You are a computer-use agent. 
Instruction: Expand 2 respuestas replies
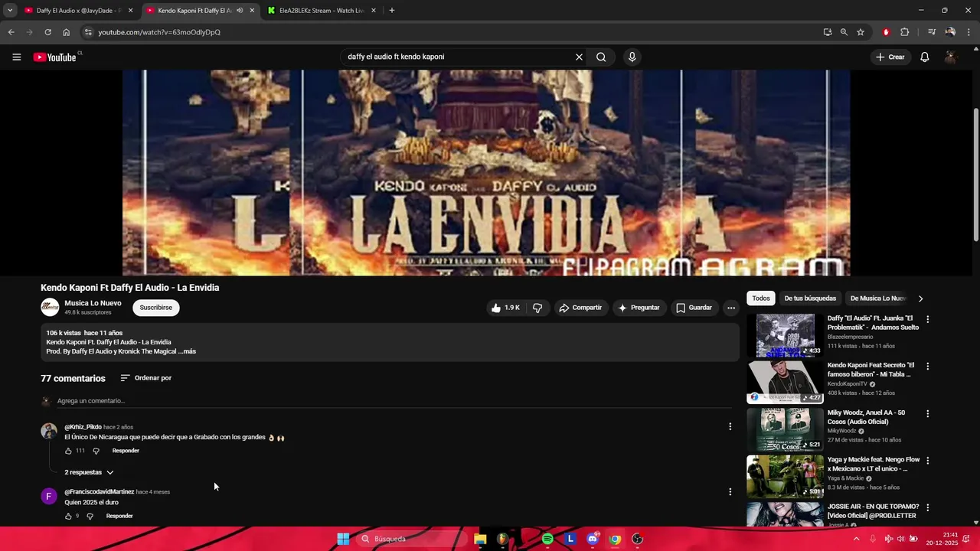(x=89, y=472)
